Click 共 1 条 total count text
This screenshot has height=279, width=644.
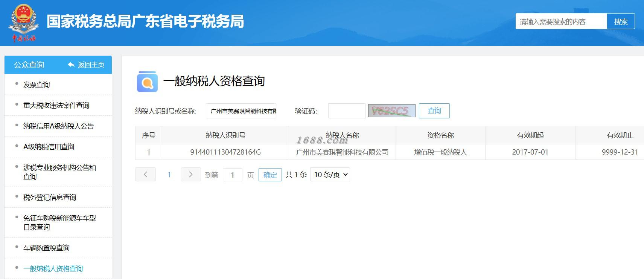[296, 175]
